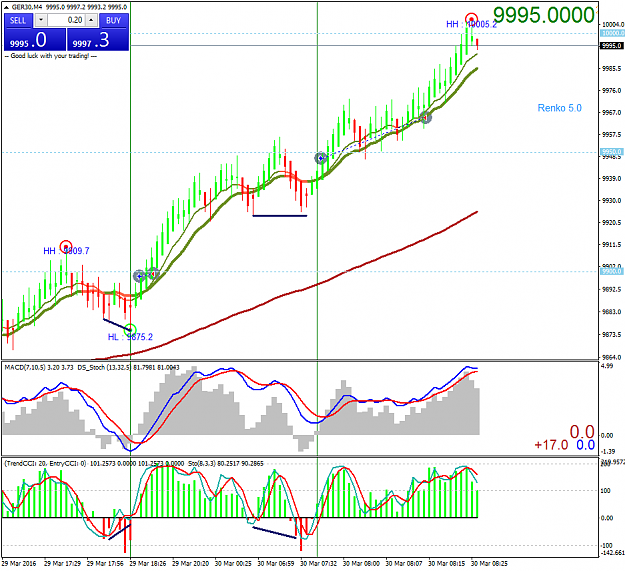This screenshot has height=571, width=625.
Task: Click the 'HL : 9875.2' label
Action: pos(130,337)
